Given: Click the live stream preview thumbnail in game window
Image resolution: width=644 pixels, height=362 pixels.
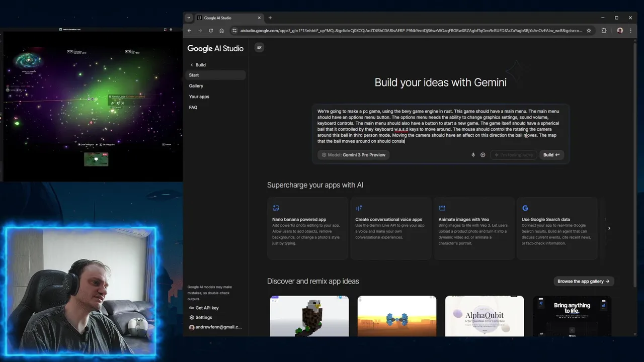Looking at the screenshot, I should tap(96, 159).
